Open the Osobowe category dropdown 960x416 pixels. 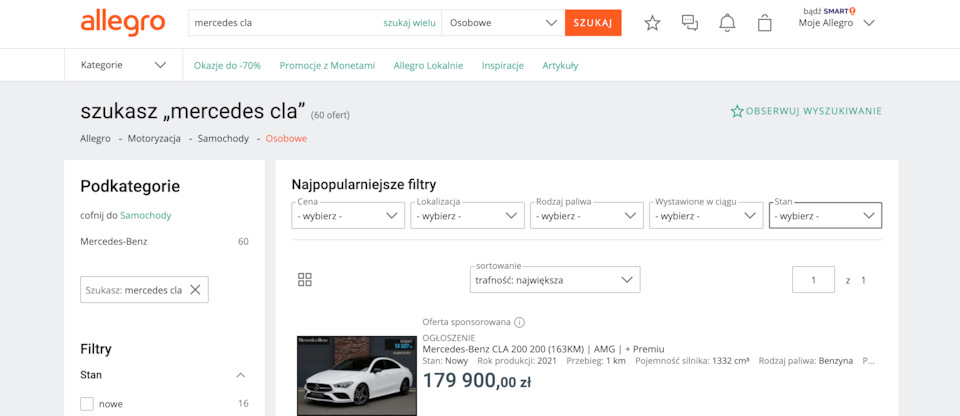tap(503, 23)
